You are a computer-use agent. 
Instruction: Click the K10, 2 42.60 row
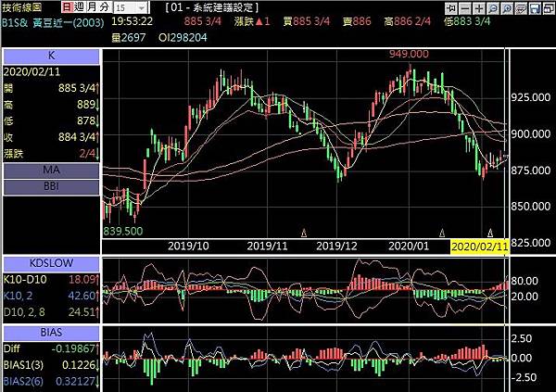click(51, 296)
